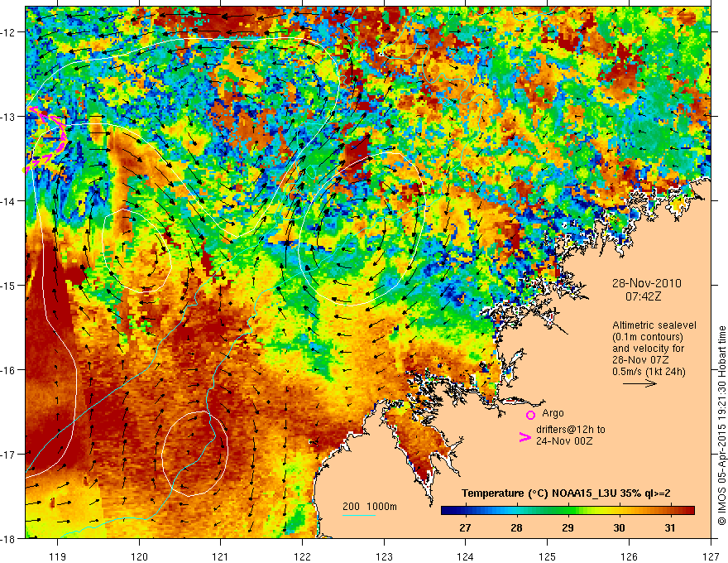The width and height of the screenshot is (728, 563).
Task: Click the 'drifters@12h to' legend label
Action: (571, 430)
